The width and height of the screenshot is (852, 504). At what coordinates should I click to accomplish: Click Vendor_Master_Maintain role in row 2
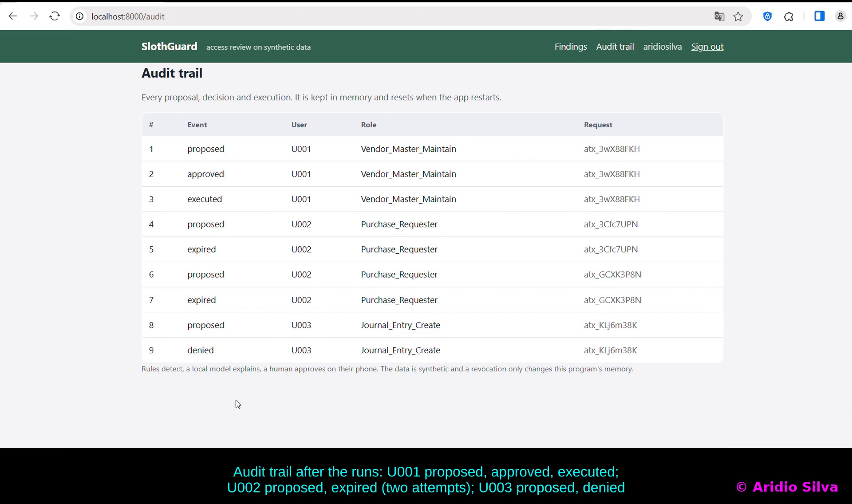point(408,174)
